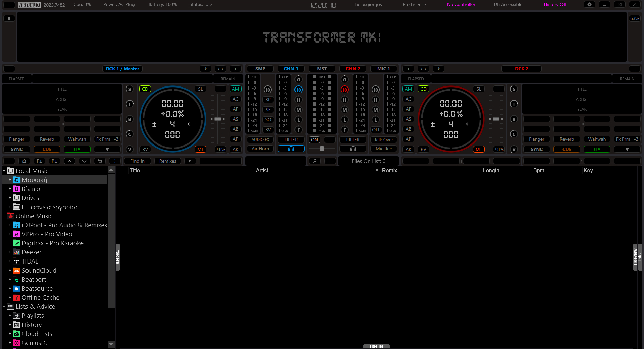Click deck 2 Reverb effect button
This screenshot has height=349, width=644.
click(567, 139)
